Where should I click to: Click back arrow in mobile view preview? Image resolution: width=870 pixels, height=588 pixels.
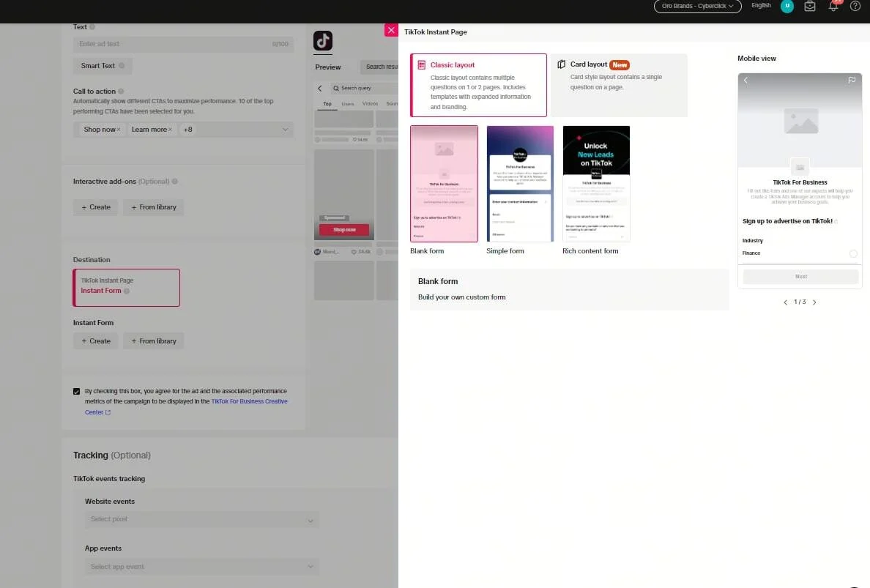click(x=746, y=81)
